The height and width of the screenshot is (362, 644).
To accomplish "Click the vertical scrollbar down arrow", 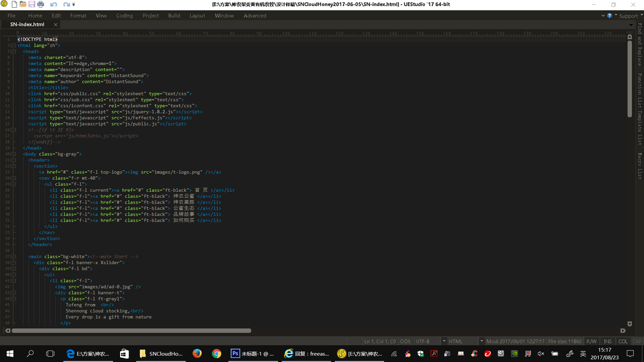I will click(x=630, y=324).
